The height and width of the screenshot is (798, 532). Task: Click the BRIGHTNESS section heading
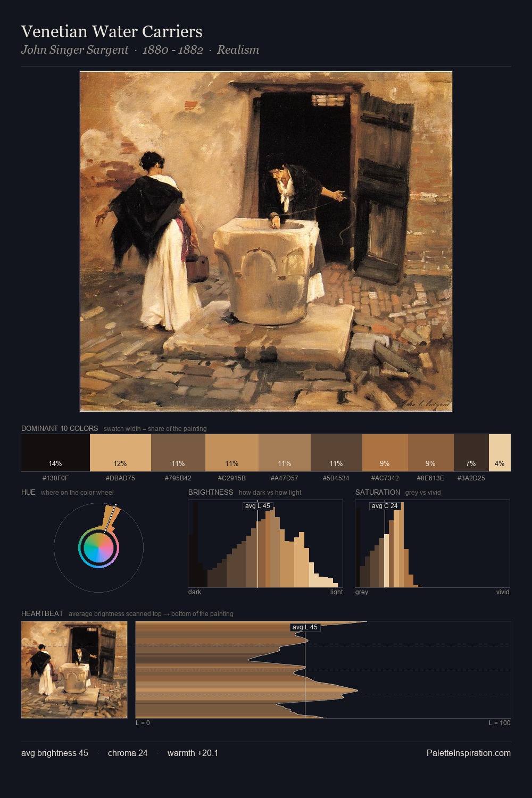pyautogui.click(x=211, y=492)
